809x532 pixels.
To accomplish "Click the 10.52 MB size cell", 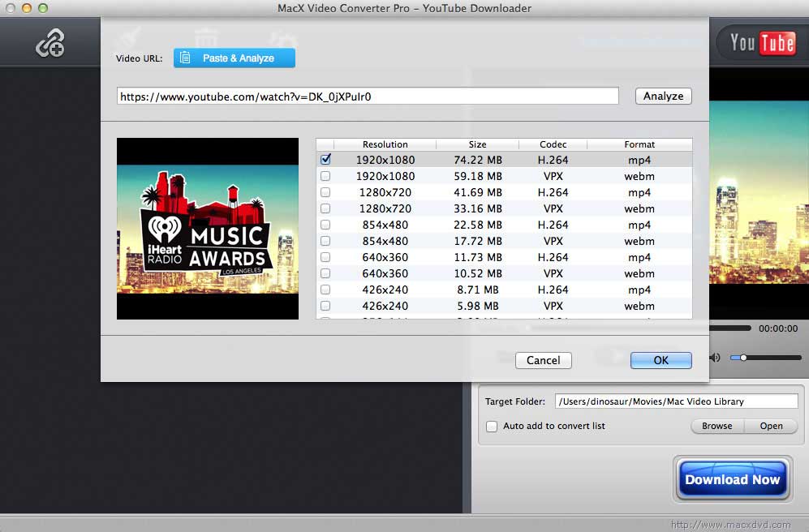I will pyautogui.click(x=478, y=274).
